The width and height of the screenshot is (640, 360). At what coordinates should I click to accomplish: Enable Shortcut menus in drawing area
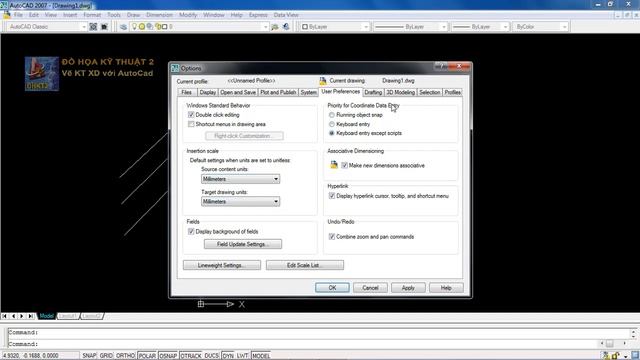(191, 124)
